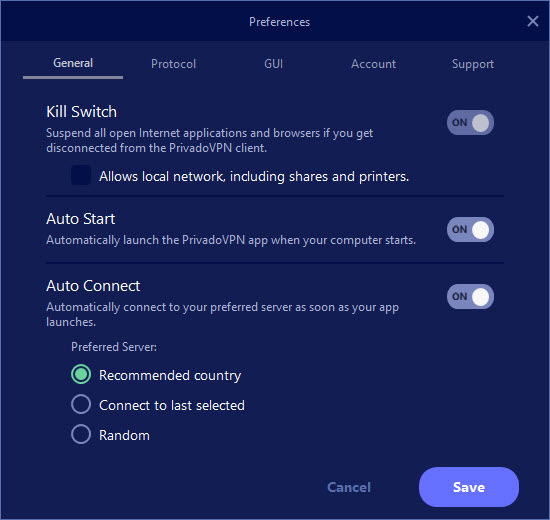This screenshot has width=550, height=520.
Task: Select Connect to last selected option
Action: click(81, 404)
